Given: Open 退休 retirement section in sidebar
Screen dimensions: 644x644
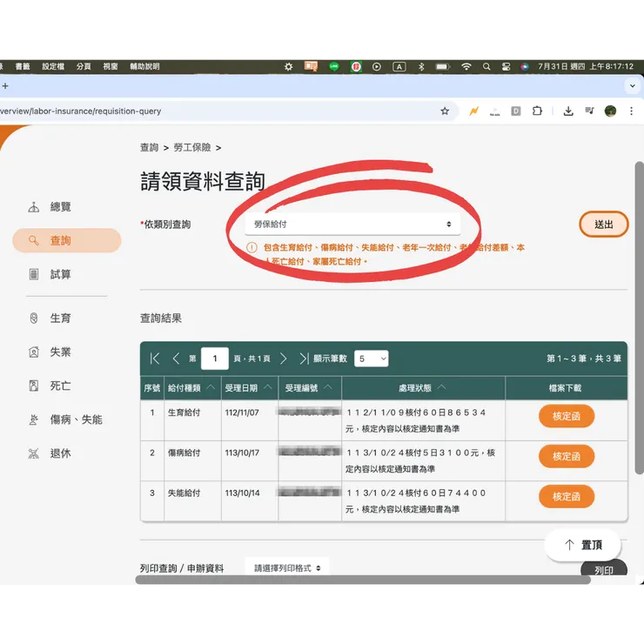Looking at the screenshot, I should tap(50, 453).
